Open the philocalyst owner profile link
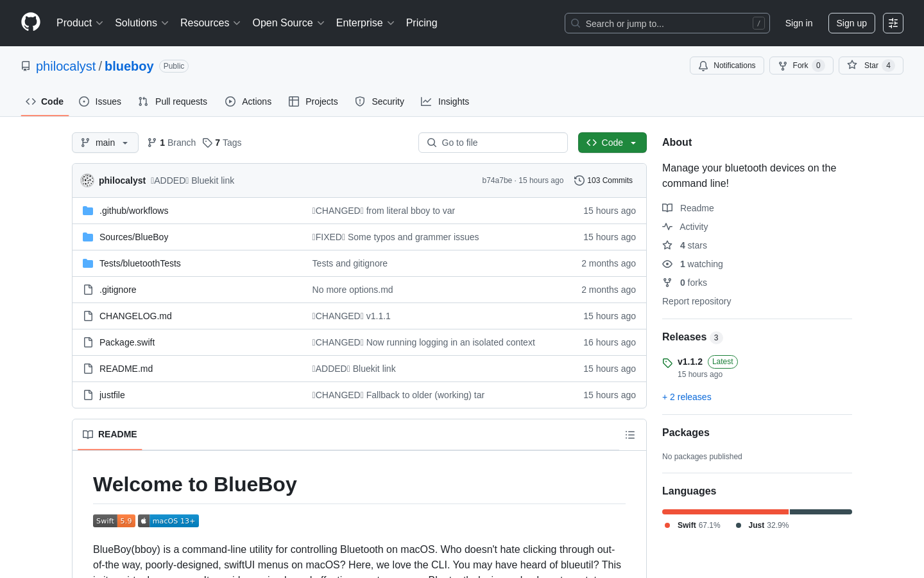Viewport: 924px width, 578px height. [65, 66]
